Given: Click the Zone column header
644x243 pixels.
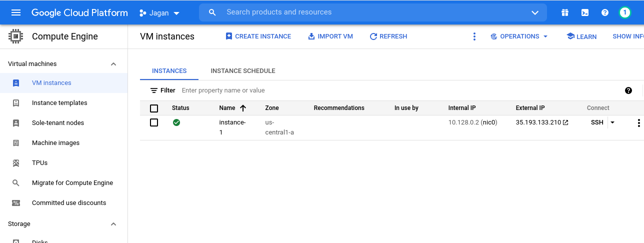Looking at the screenshot, I should click(x=272, y=108).
